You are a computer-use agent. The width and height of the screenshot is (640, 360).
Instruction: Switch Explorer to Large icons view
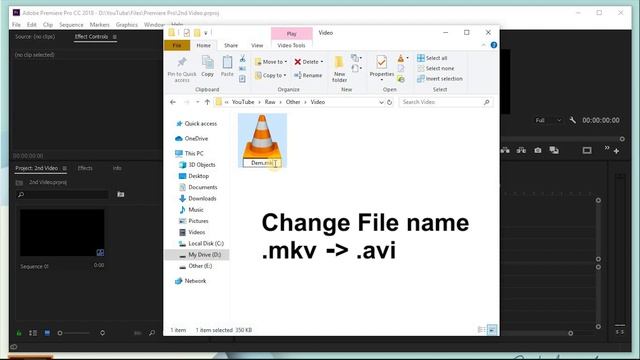(492, 330)
